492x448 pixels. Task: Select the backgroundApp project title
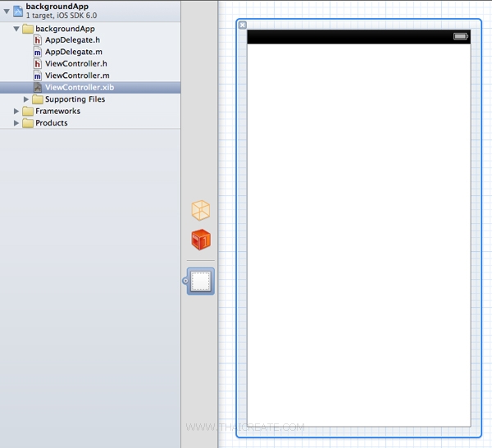coord(57,7)
